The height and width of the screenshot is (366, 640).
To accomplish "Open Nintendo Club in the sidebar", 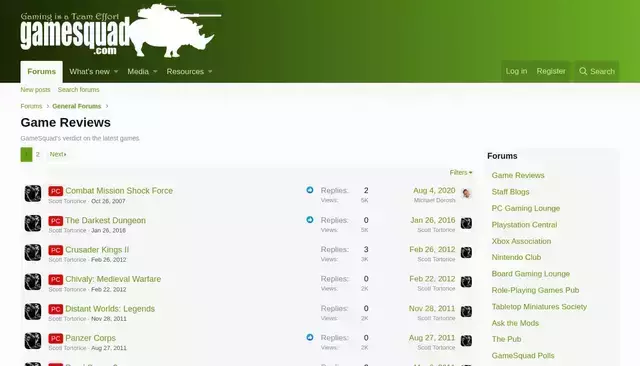I will [x=516, y=257].
